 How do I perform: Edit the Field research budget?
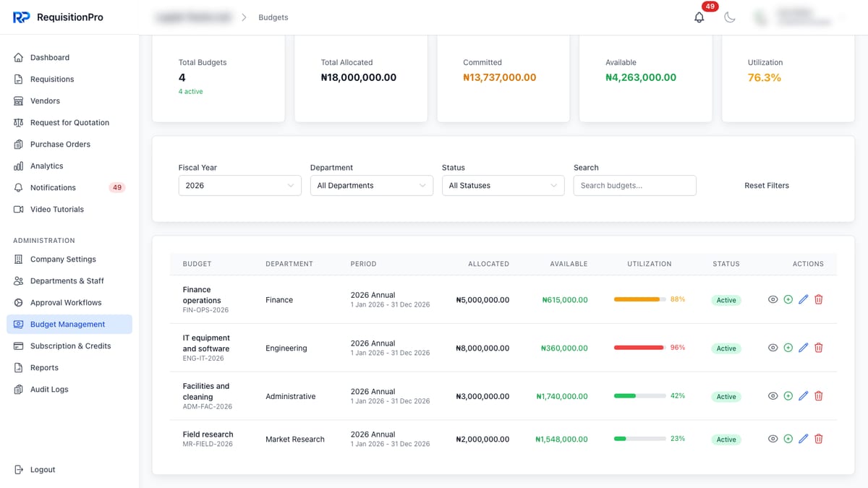tap(804, 439)
